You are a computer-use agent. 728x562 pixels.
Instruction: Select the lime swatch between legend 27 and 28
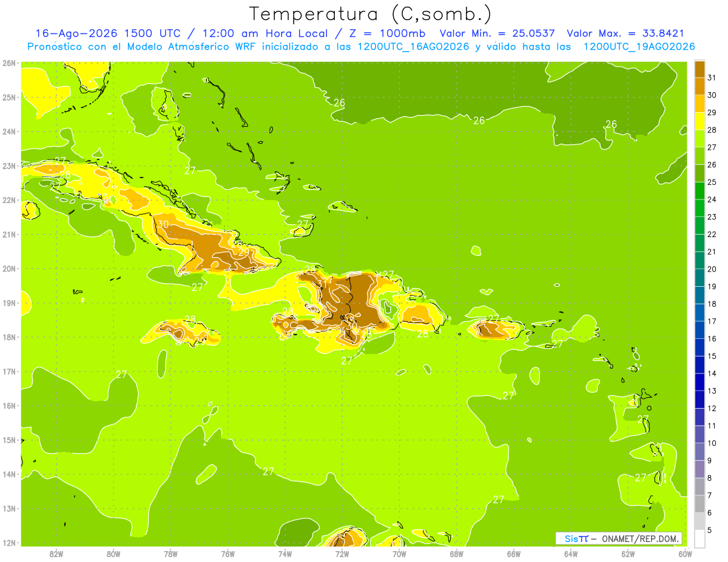click(700, 138)
